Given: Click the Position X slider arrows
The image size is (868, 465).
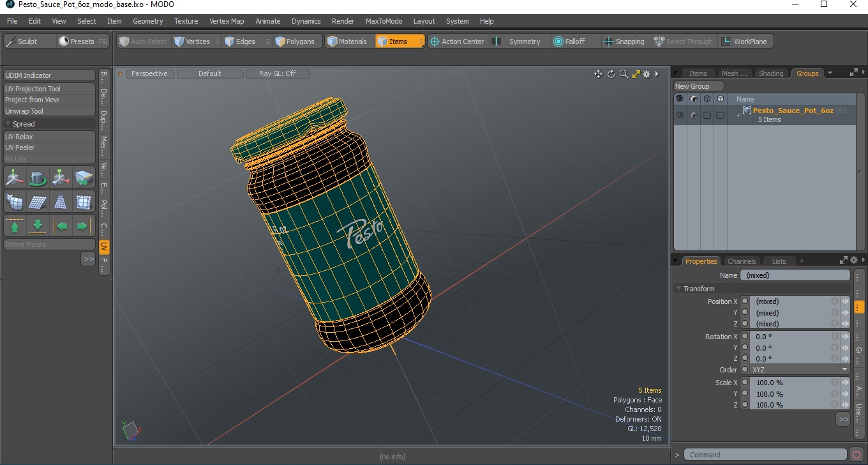Looking at the screenshot, I should [x=845, y=301].
